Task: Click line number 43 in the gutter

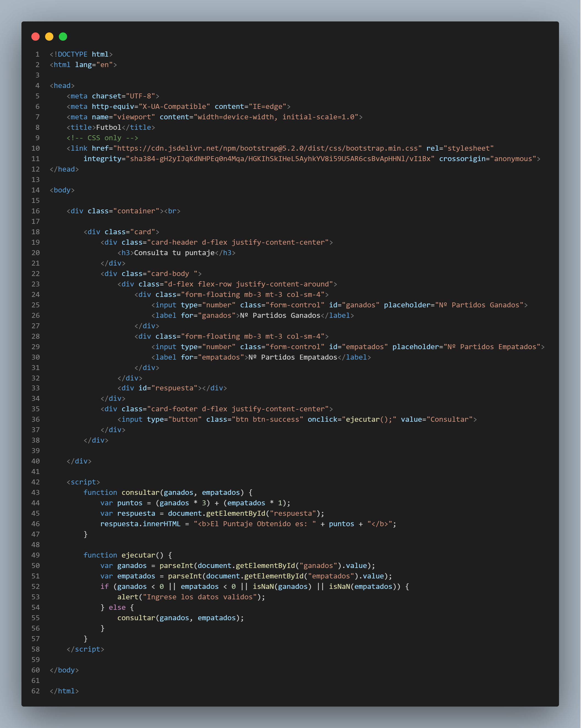Action: pyautogui.click(x=35, y=493)
